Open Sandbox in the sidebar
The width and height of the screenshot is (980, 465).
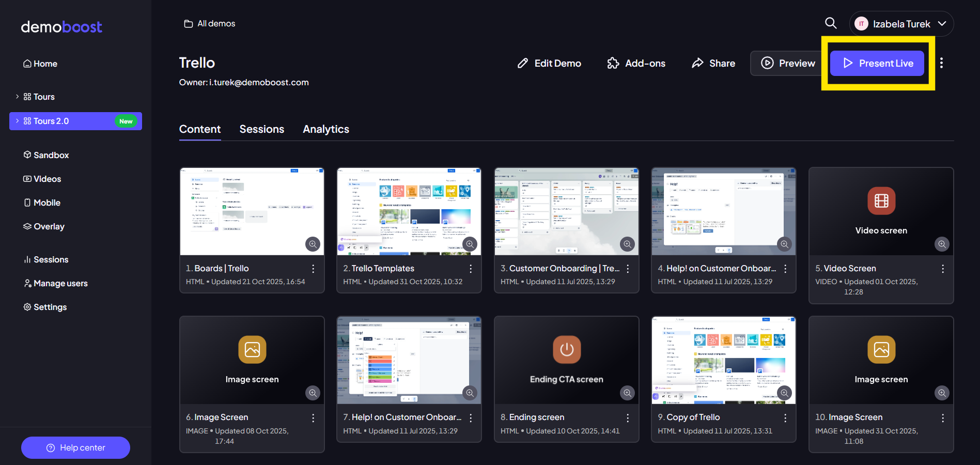tap(46, 155)
